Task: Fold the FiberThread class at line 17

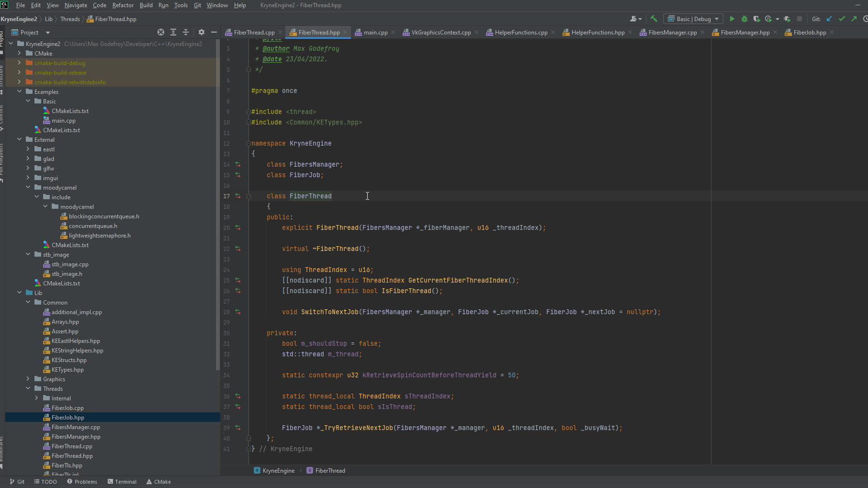Action: [x=248, y=196]
